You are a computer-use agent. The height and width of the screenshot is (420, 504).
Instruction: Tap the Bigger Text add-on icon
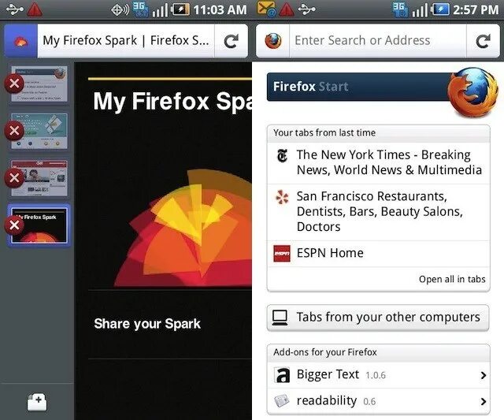pos(282,375)
